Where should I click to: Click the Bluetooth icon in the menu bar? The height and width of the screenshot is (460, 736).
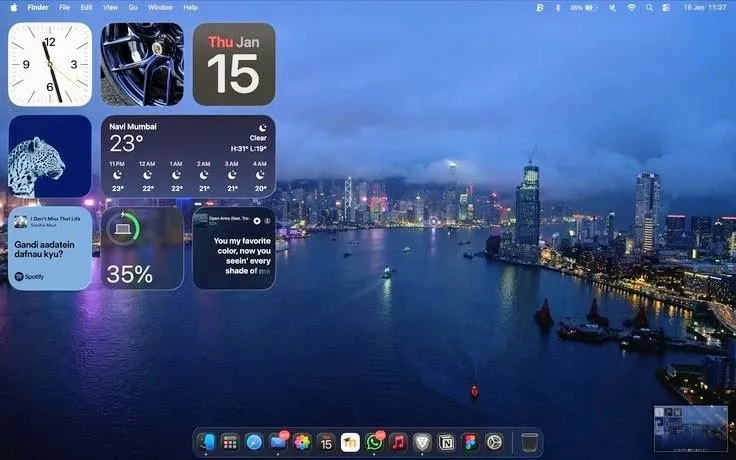558,8
